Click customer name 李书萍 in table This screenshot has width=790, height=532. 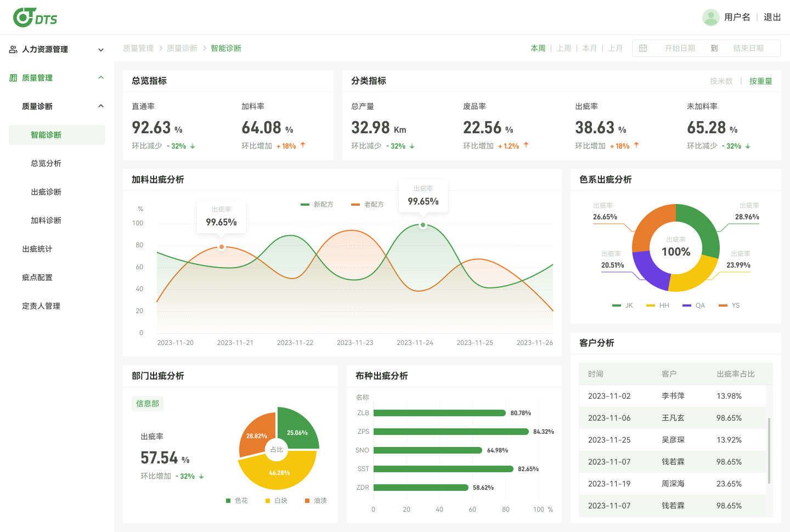point(673,396)
